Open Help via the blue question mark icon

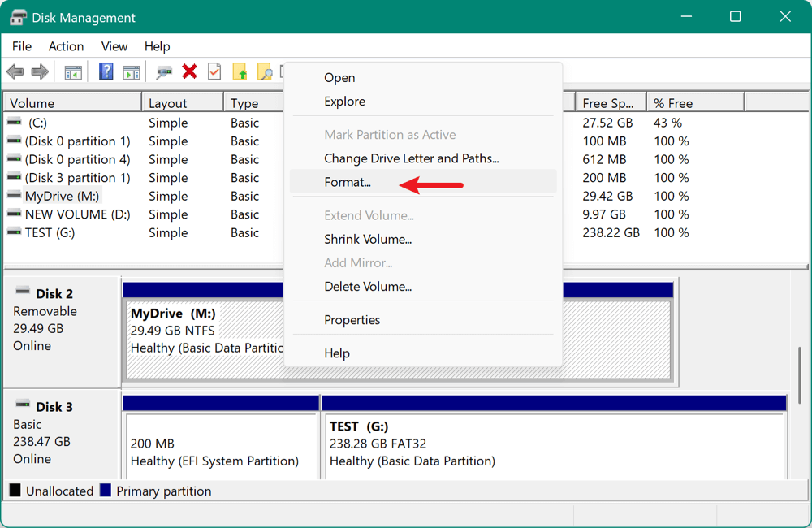coord(106,71)
